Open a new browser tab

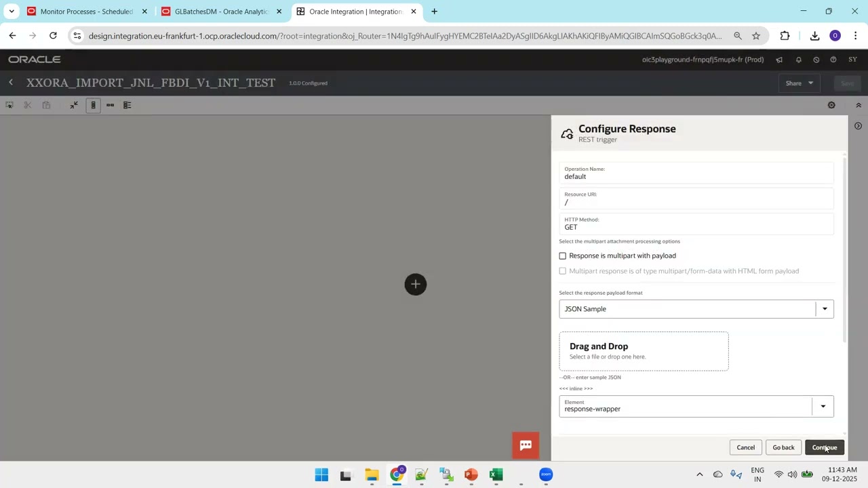click(x=434, y=12)
